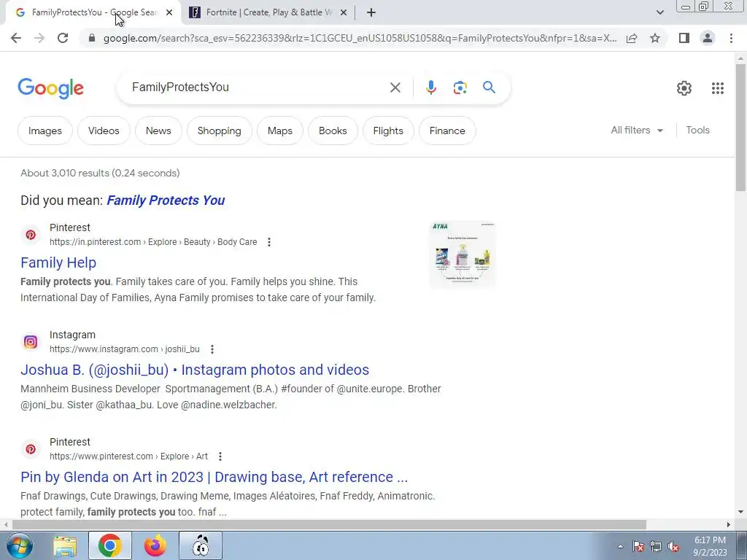Show hidden system tray icons

click(620, 547)
